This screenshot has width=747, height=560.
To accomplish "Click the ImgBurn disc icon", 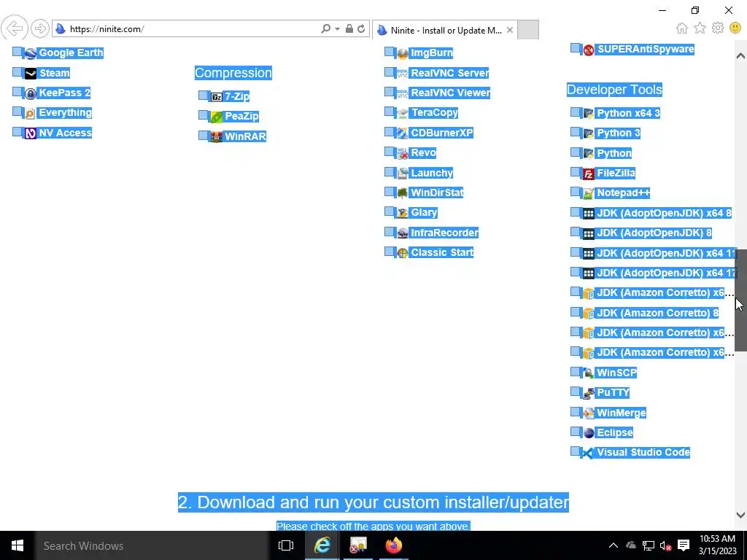I will tap(403, 53).
